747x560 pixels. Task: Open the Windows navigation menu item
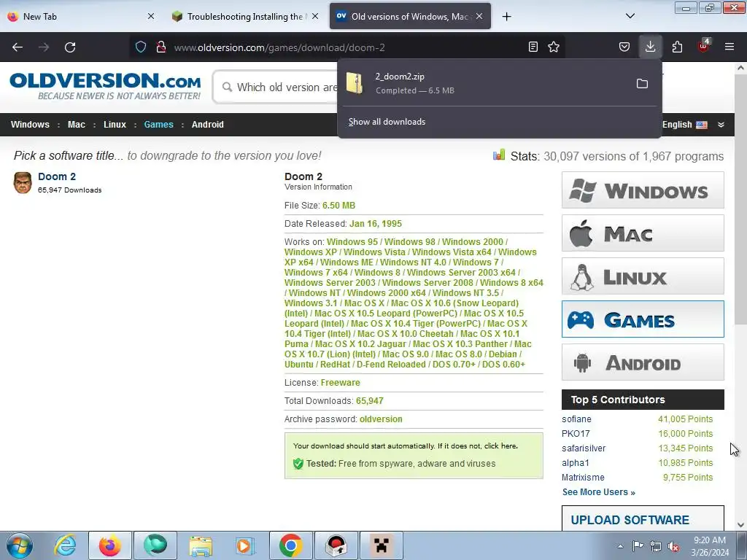[x=30, y=124]
